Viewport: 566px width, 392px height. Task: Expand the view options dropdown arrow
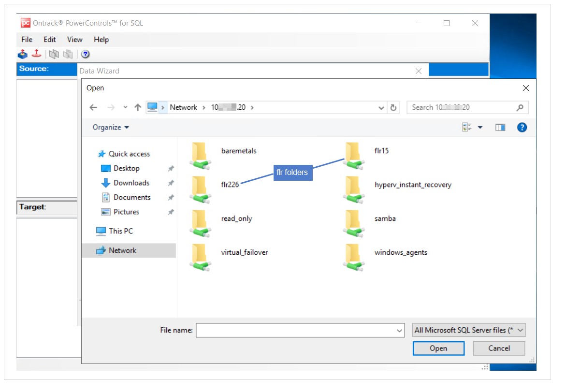480,128
